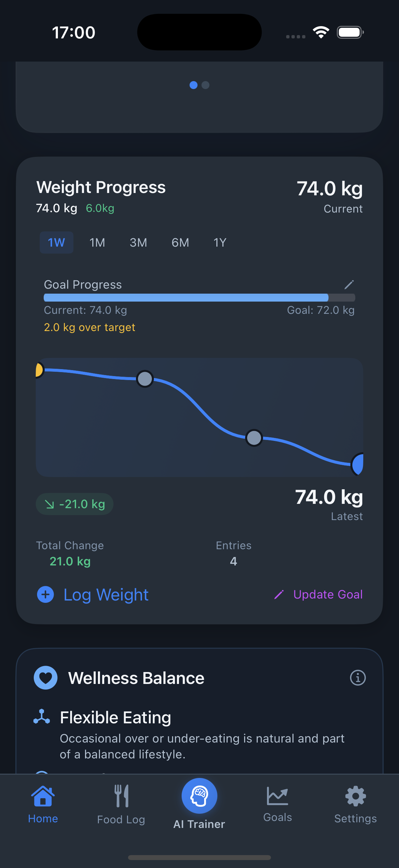The height and width of the screenshot is (868, 399).
Task: Select the first gray data point on chart
Action: [x=145, y=379]
